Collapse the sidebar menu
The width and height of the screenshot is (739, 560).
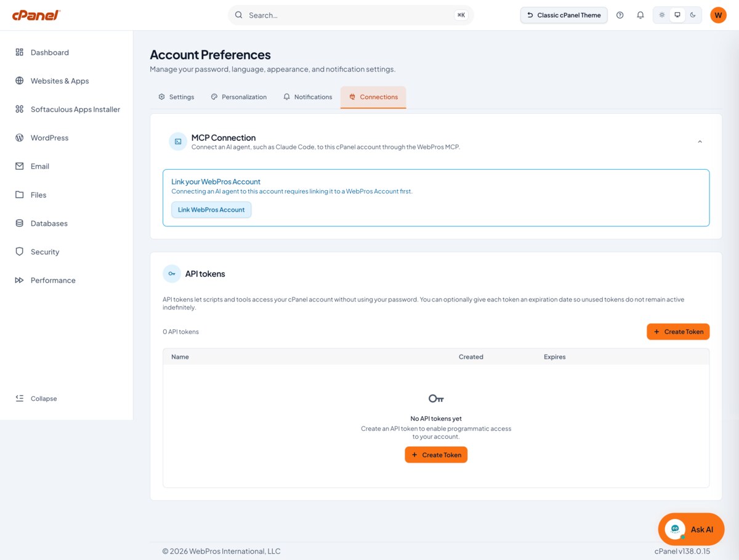[x=36, y=398]
